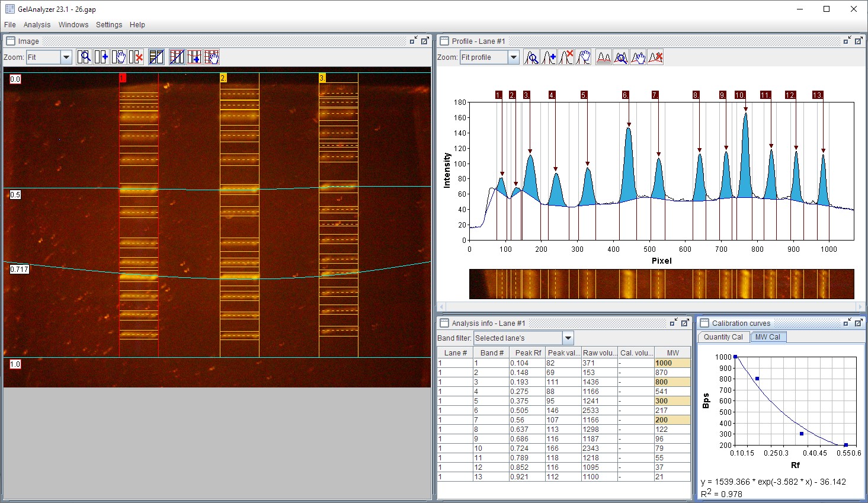Click auto-detect peaks icon in Profile toolbar
This screenshot has height=503, width=868.
point(531,57)
